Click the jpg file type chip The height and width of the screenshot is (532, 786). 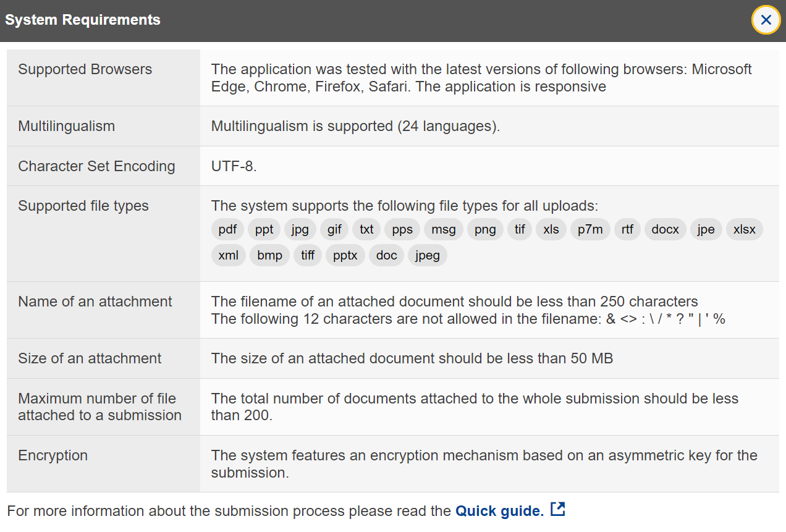[300, 230]
